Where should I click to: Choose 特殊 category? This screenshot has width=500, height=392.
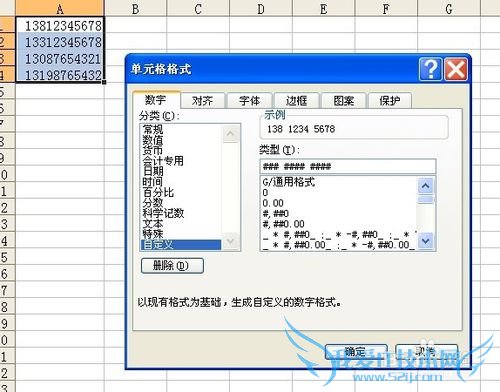[181, 234]
